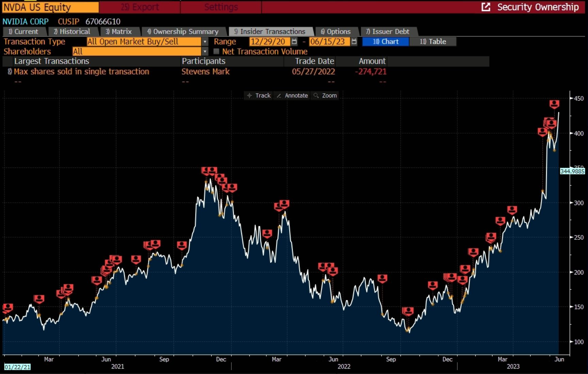588x374 pixels.
Task: Switch to the Issuer Debt tab
Action: point(389,32)
